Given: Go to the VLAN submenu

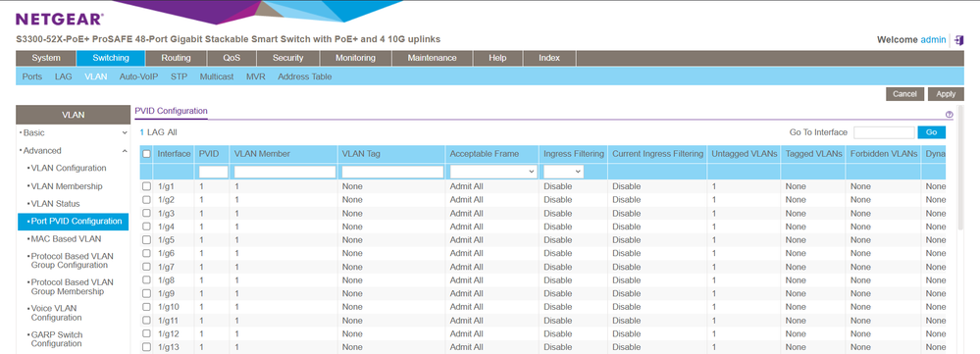Looking at the screenshot, I should click(96, 76).
